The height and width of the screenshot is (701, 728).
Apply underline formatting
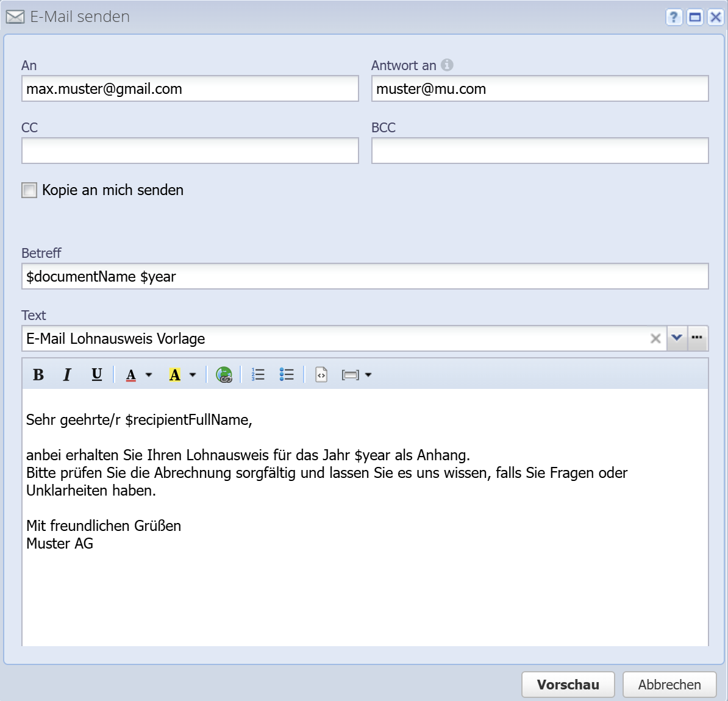pyautogui.click(x=96, y=375)
